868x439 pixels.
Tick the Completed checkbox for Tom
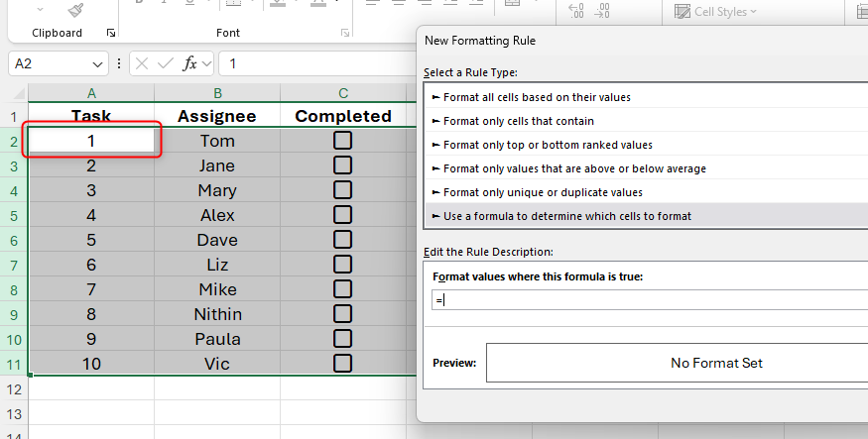tap(343, 141)
